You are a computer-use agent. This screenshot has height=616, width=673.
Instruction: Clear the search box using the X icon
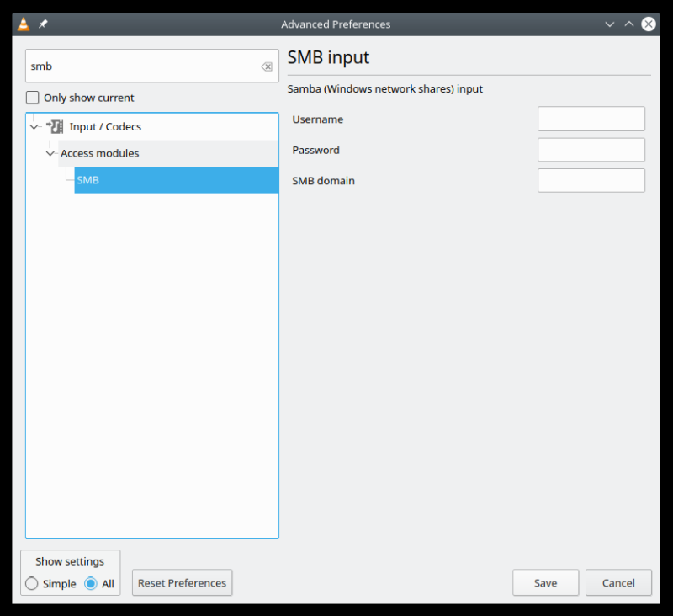[267, 66]
